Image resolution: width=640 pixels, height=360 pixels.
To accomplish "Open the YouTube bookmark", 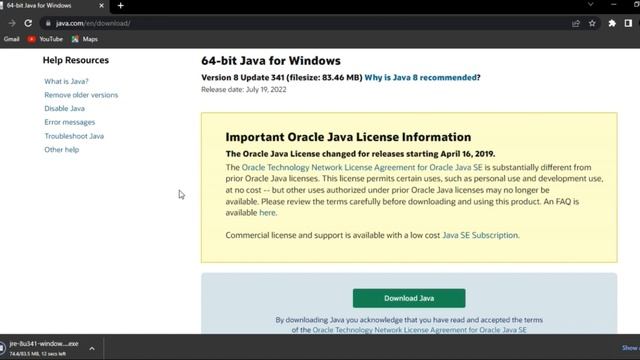I will (45, 39).
